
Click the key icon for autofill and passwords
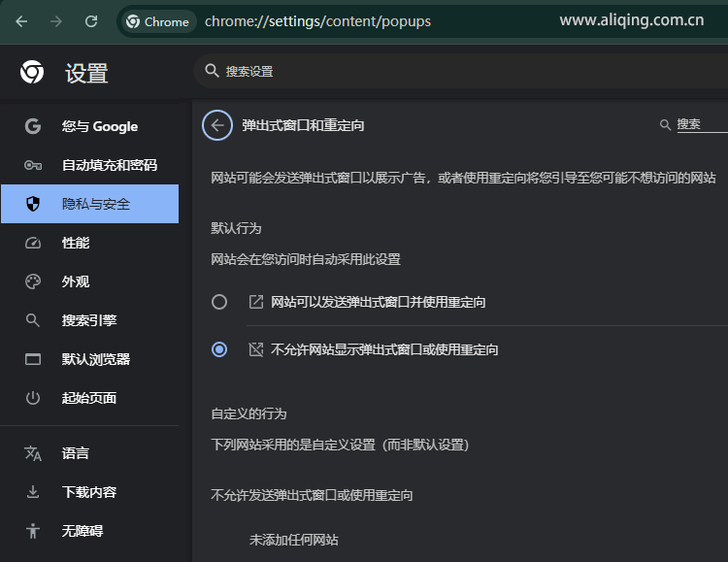(x=33, y=165)
